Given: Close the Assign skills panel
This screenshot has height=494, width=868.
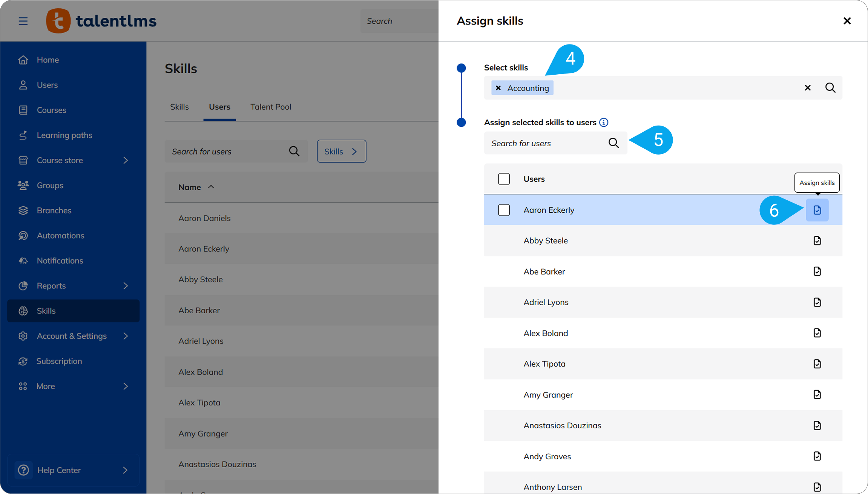Looking at the screenshot, I should (x=847, y=21).
